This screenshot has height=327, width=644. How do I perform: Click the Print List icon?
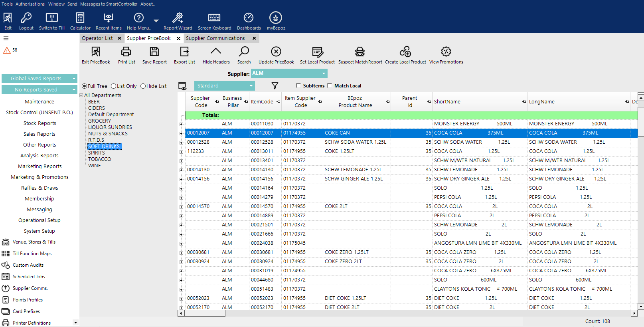[126, 52]
